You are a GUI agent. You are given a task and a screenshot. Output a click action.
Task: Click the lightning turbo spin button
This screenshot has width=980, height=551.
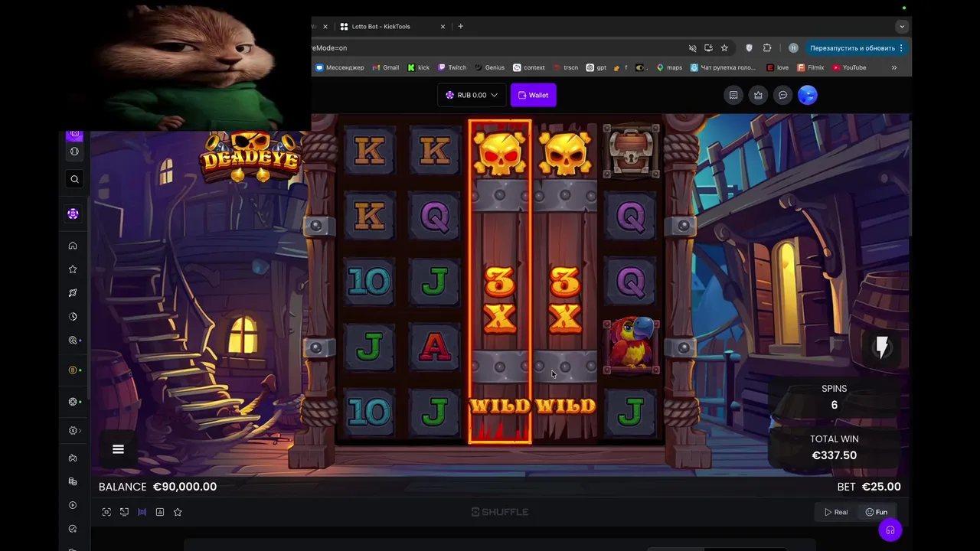point(882,347)
